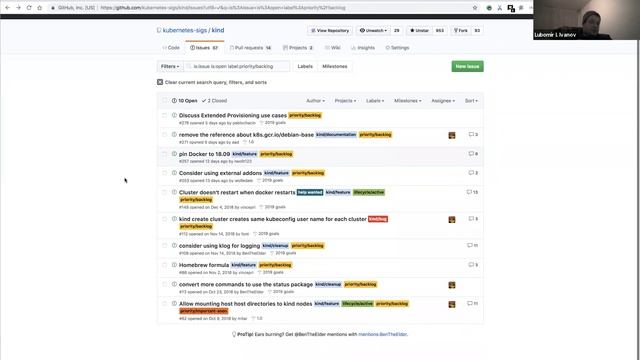Tick the 'Homebrew formula' issue checkbox
This screenshot has width=640, height=360.
[x=164, y=265]
